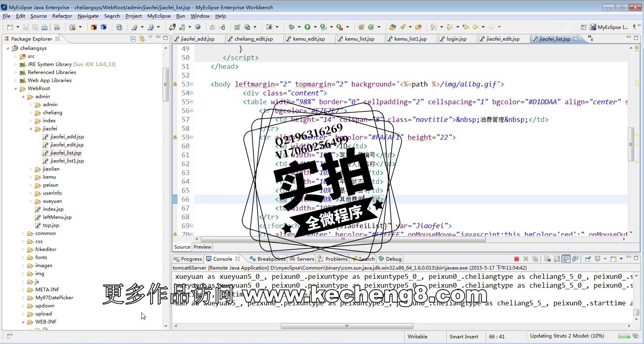Image resolution: width=644 pixels, height=344 pixels.
Task: Click the Open Perspective icon
Action: point(584,27)
